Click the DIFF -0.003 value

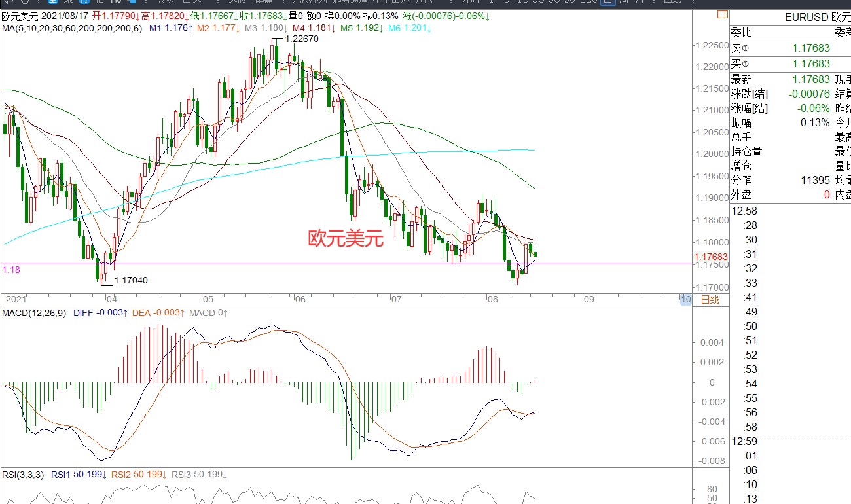click(x=100, y=314)
